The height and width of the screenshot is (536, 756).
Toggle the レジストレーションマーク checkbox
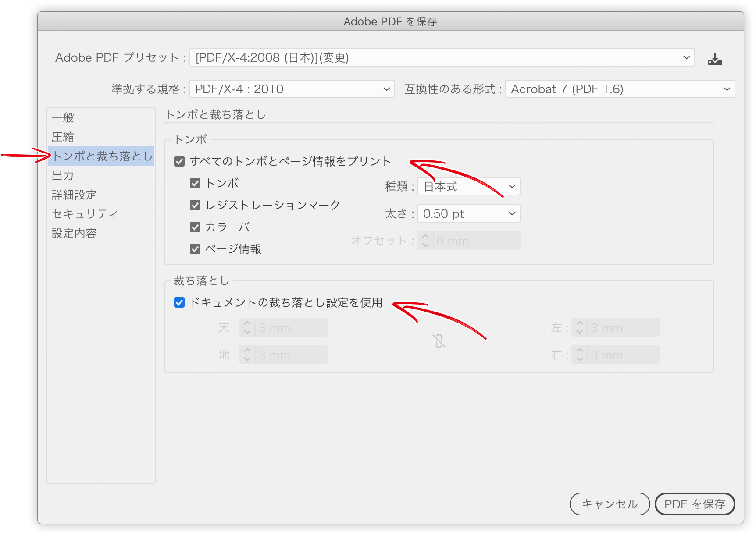pyautogui.click(x=195, y=205)
